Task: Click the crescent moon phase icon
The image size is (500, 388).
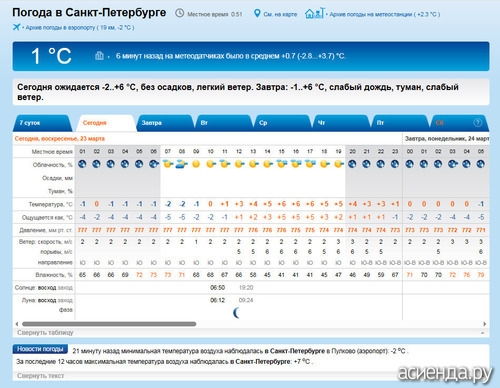Action: pos(236,313)
